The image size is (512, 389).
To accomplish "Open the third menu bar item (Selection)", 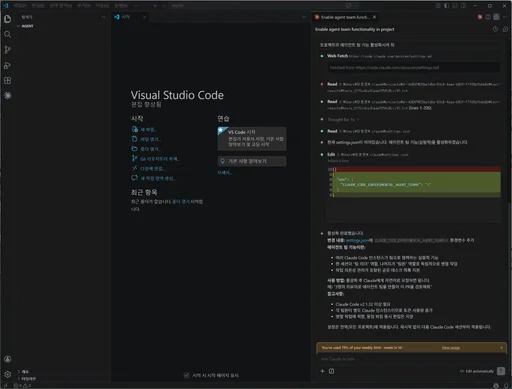I will pyautogui.click(x=61, y=6).
